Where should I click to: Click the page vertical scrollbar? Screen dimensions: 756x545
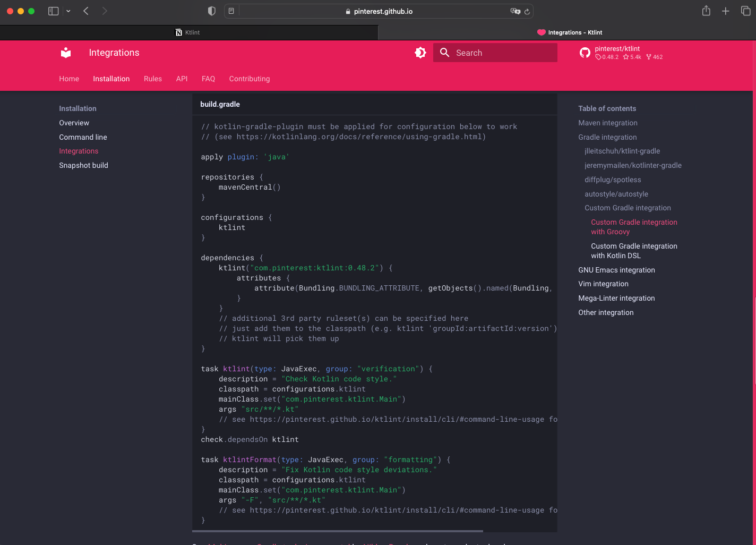(x=754, y=340)
